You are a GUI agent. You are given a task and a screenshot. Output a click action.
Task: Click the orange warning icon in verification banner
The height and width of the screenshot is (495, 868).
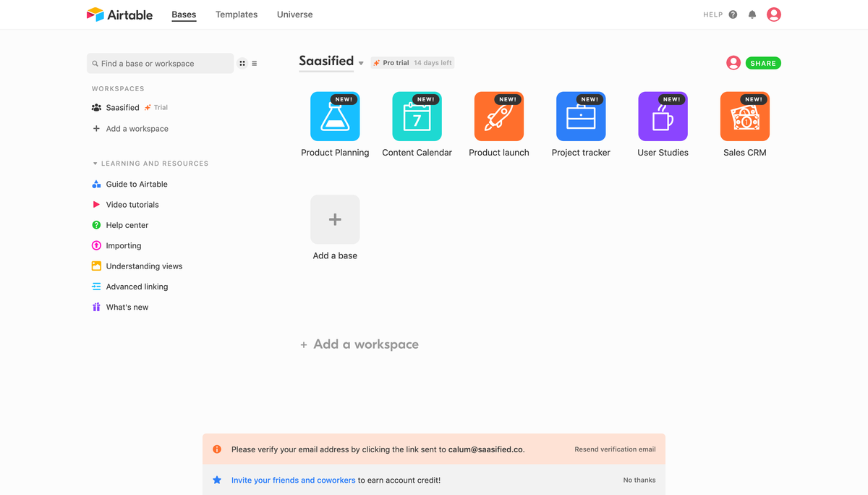coord(217,449)
